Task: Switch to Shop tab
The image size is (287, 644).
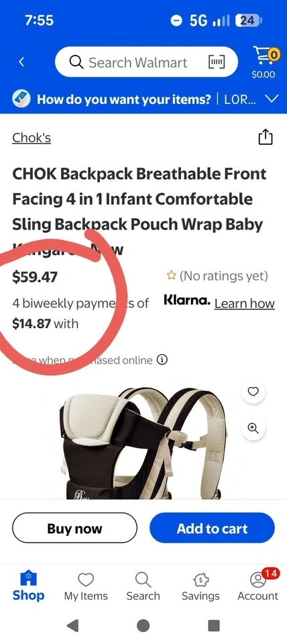Action: 28,586
